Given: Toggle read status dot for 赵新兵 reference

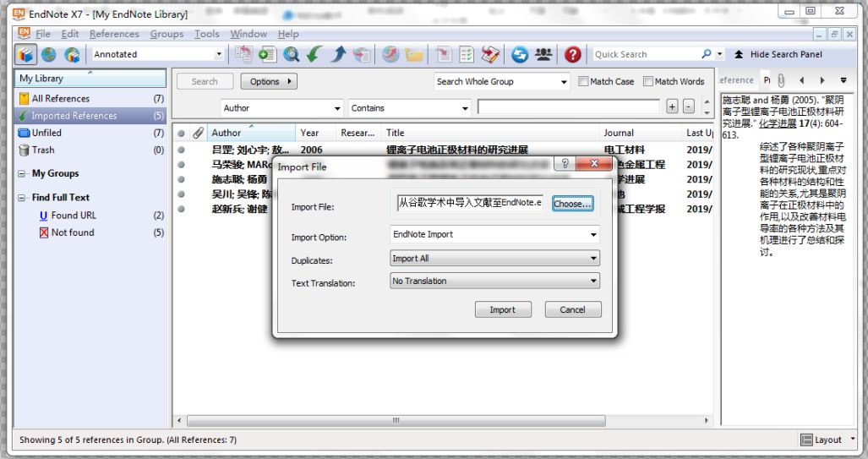Looking at the screenshot, I should tap(181, 209).
